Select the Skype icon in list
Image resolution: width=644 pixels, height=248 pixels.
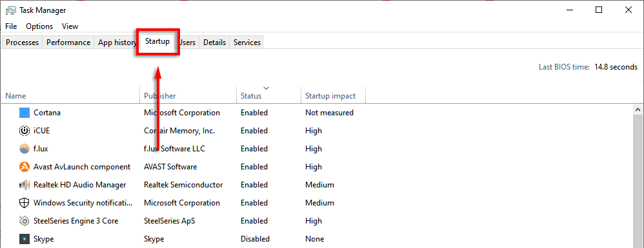click(x=25, y=238)
